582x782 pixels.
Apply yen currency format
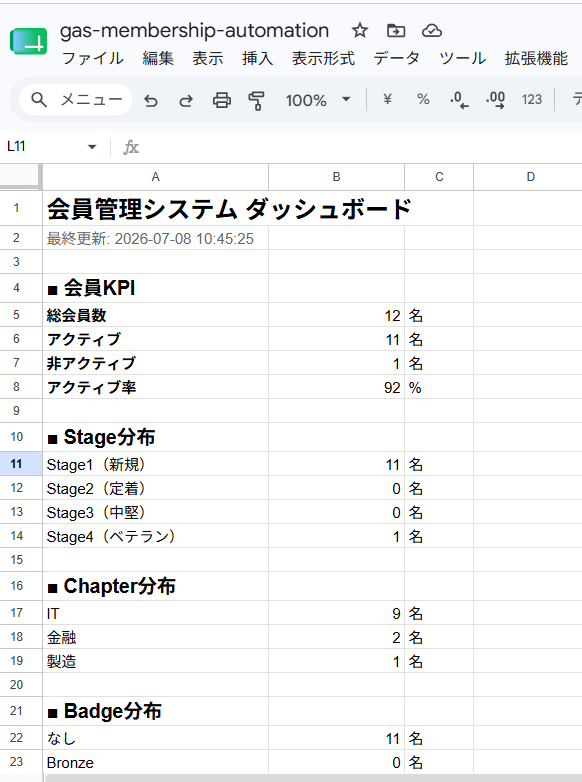387,100
